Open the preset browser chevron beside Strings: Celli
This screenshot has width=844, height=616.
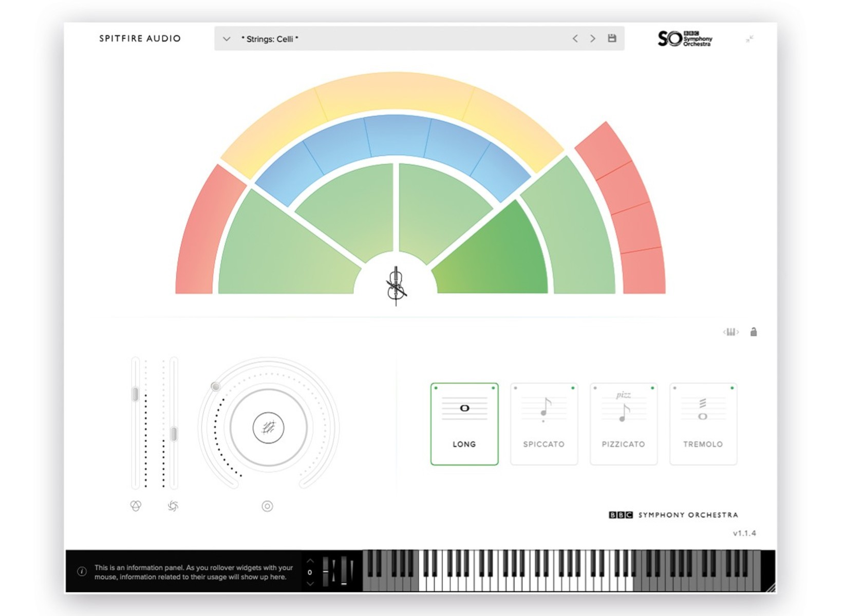click(x=227, y=39)
